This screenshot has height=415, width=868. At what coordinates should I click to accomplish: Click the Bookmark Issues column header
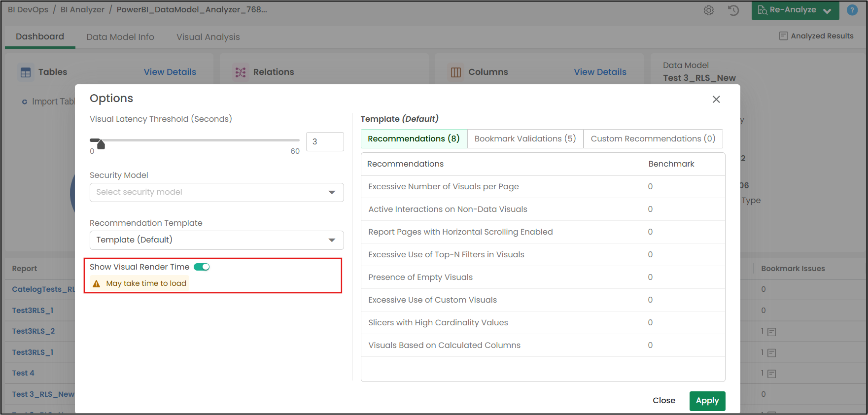[793, 269]
